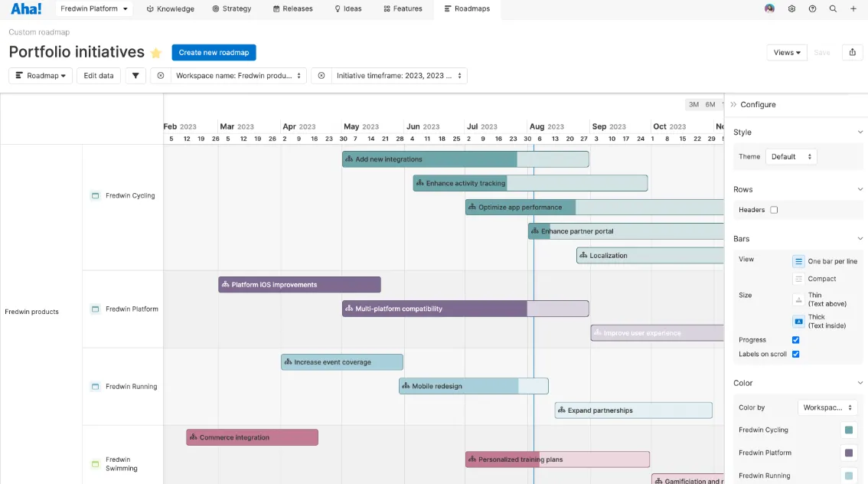Open the Initiative timeframe filter dropdown

(x=399, y=75)
